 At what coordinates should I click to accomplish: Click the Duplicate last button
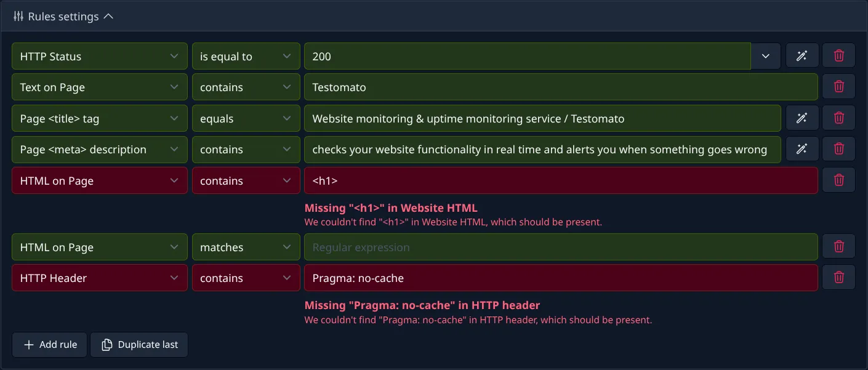[x=139, y=345]
